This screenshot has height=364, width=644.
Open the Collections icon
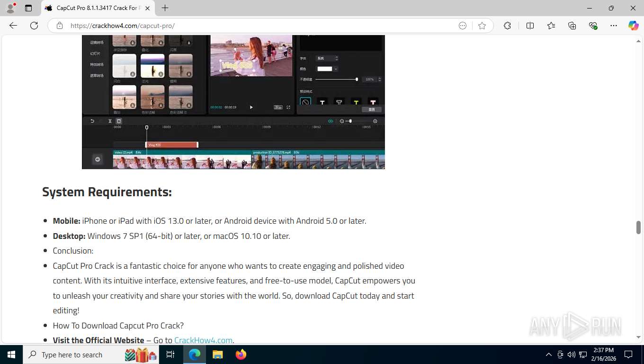pyautogui.click(x=572, y=26)
